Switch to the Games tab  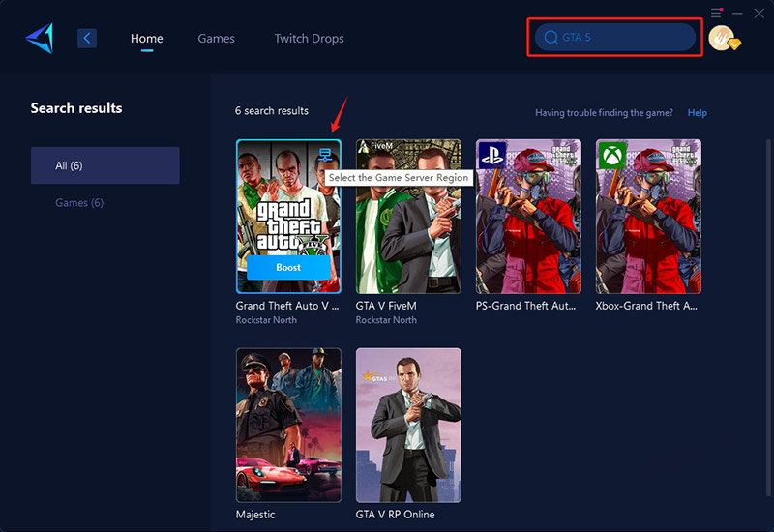pyautogui.click(x=216, y=39)
